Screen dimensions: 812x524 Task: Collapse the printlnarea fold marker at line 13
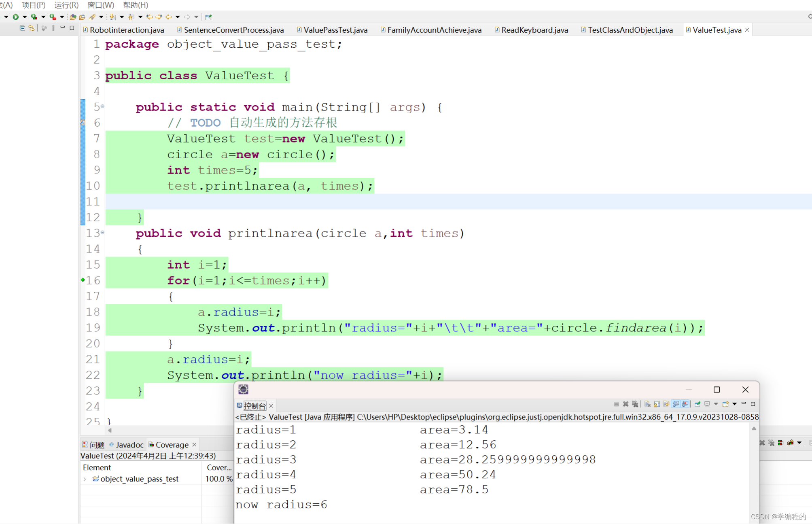click(103, 232)
